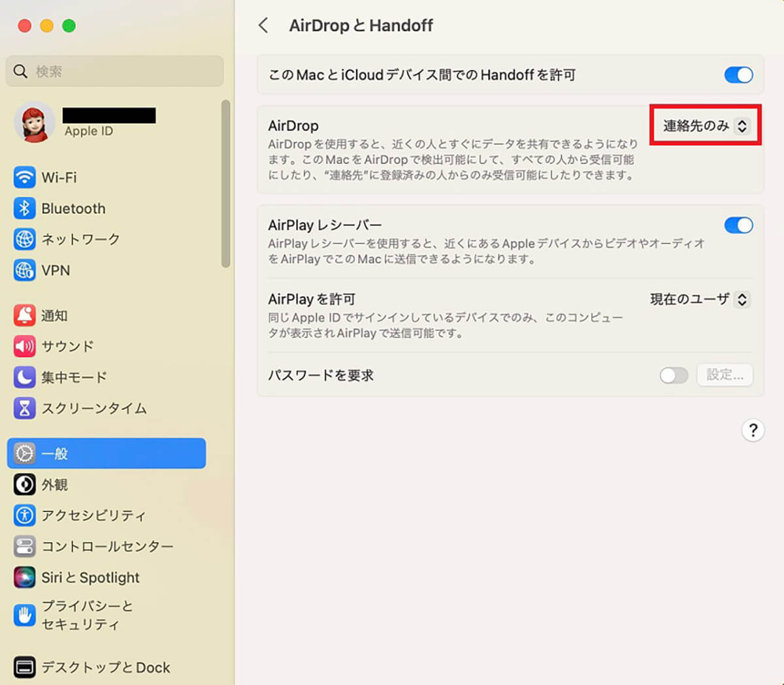Close the settings window with red button

pos(25,25)
